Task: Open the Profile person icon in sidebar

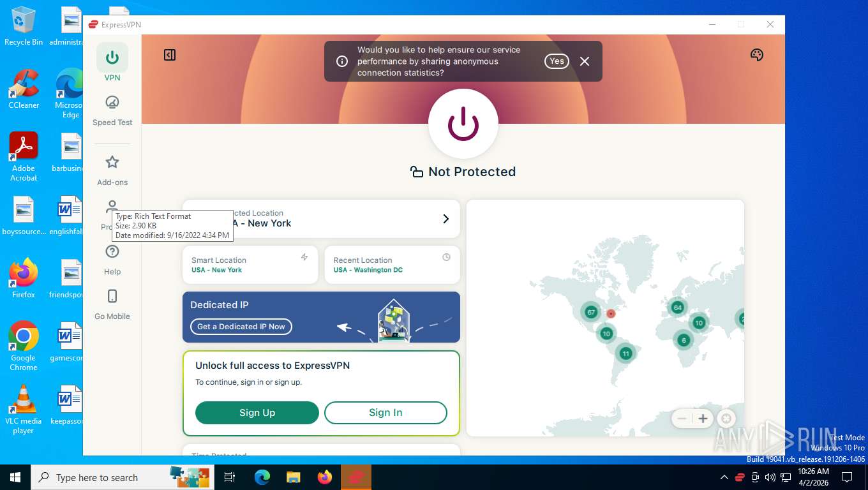Action: tap(112, 206)
